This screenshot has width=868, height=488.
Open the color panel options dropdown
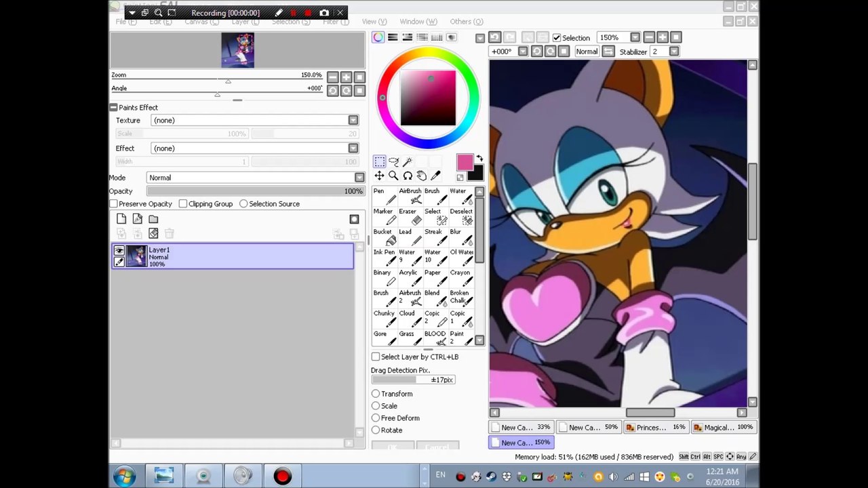point(480,38)
